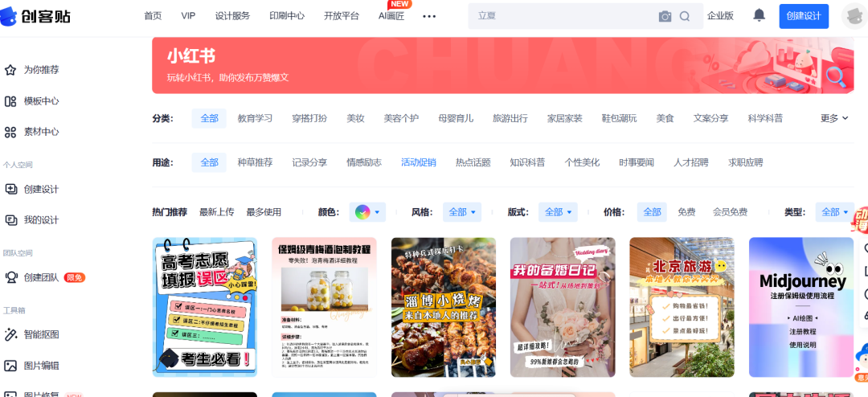Image resolution: width=868 pixels, height=397 pixels.
Task: Click the 为你推荐 star icon
Action: (x=10, y=71)
